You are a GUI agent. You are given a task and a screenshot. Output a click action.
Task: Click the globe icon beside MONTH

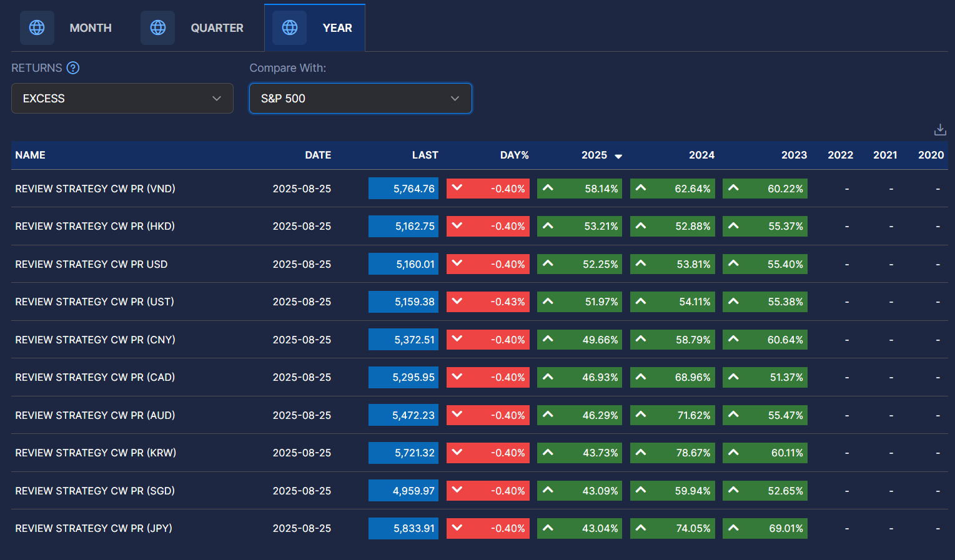pos(37,27)
